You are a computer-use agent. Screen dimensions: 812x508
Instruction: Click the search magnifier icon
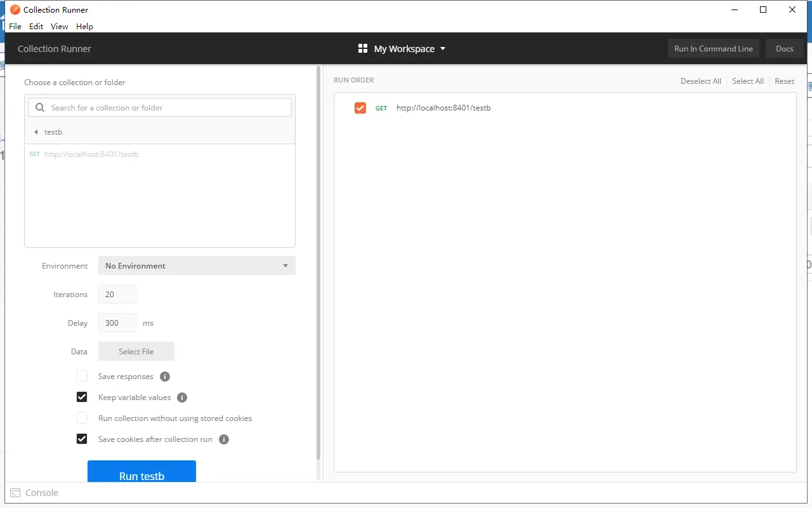coord(40,107)
